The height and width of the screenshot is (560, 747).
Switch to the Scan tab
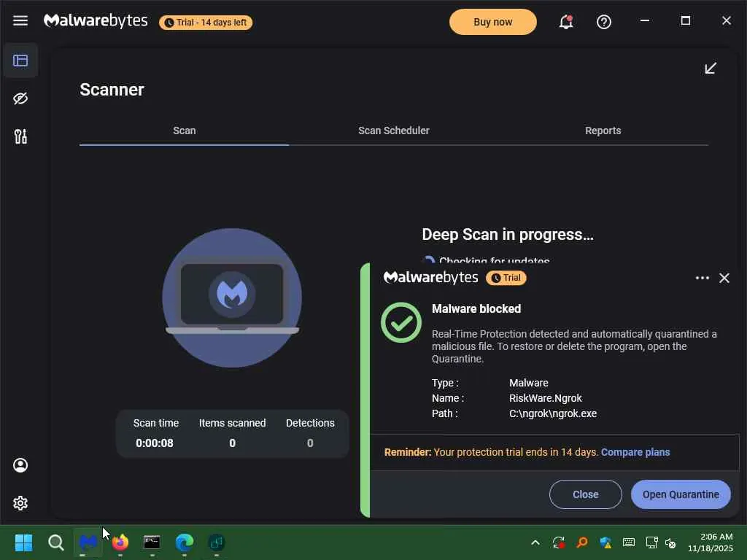pyautogui.click(x=185, y=131)
